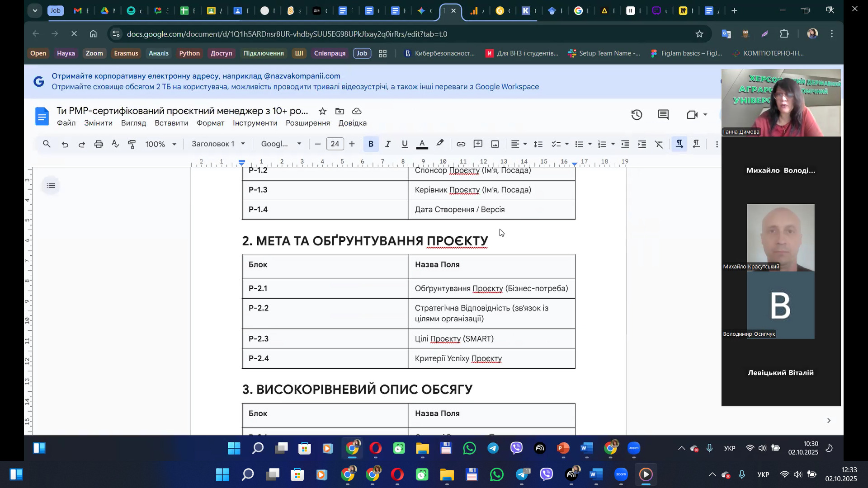Expand the font family dropdown
The image size is (868, 488).
click(x=281, y=144)
